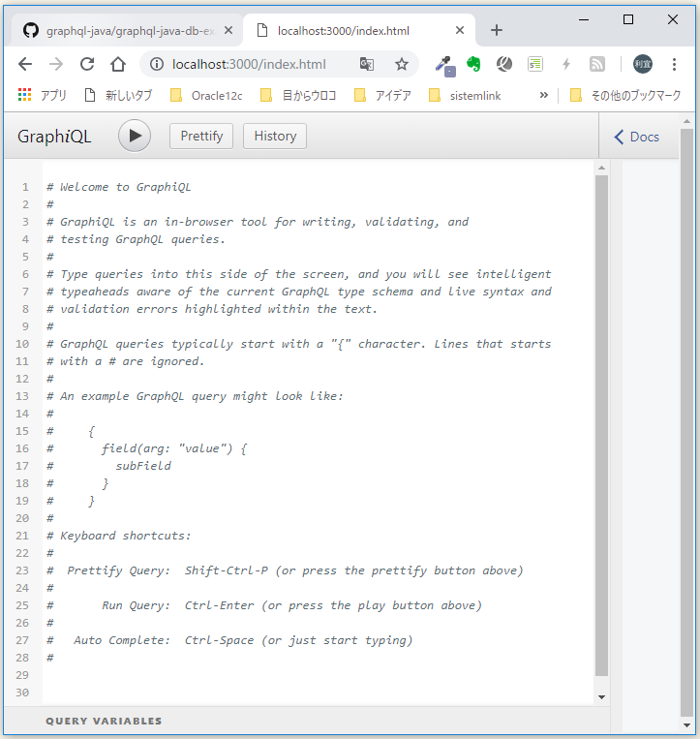Screen dimensions: 700x739
Task: Click the editor scrollbar down arrow
Action: click(x=601, y=697)
